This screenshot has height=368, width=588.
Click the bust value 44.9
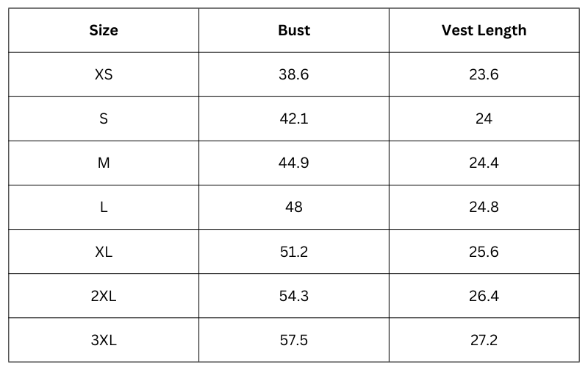coord(294,163)
